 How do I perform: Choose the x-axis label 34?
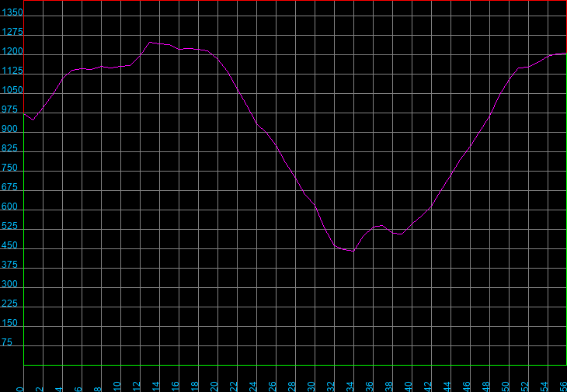tap(350, 387)
